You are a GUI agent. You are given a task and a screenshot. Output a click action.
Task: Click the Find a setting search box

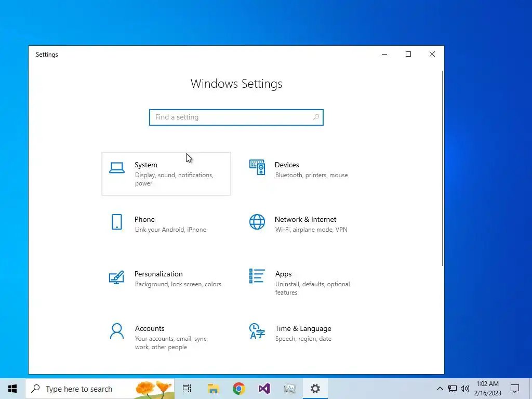[236, 117]
